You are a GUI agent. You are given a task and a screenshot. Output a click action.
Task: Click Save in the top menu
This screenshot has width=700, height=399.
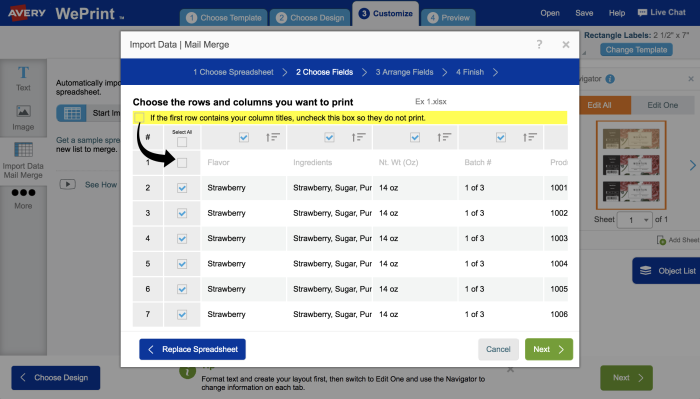pyautogui.click(x=584, y=13)
